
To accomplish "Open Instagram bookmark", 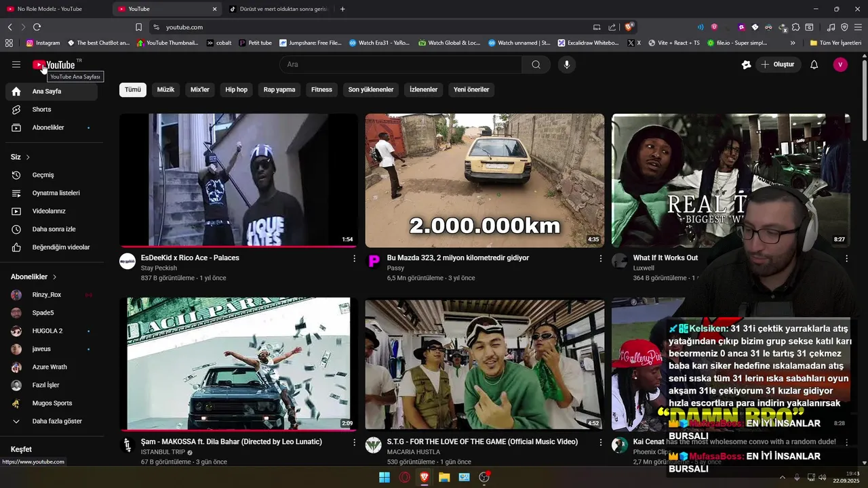I will click(43, 43).
